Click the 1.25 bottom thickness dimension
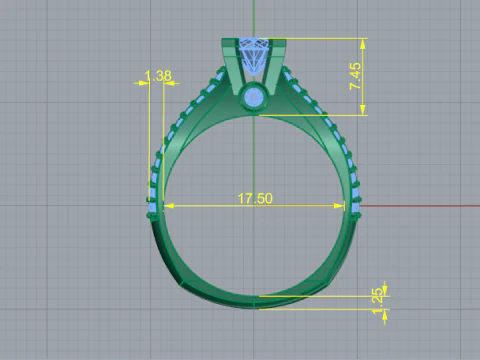Viewport: 480px width, 360px height. pyautogui.click(x=377, y=301)
